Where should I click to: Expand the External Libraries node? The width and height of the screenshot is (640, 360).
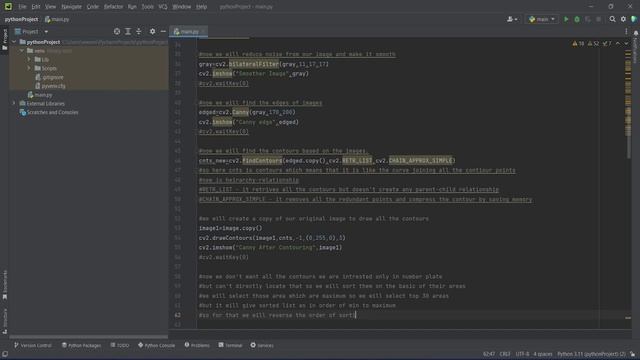click(14, 104)
